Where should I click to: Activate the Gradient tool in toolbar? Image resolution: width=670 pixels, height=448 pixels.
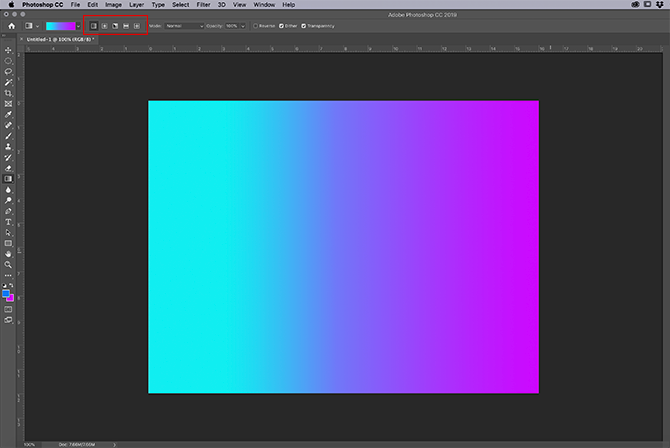tap(9, 178)
